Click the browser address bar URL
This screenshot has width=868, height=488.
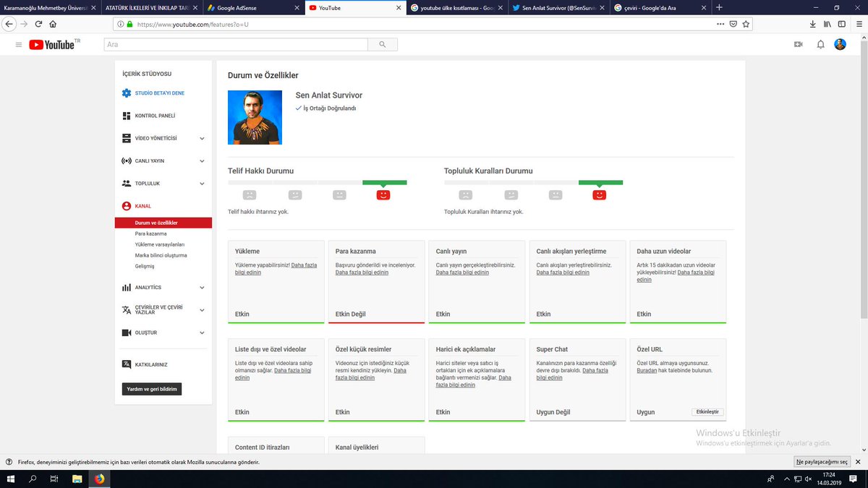[192, 24]
